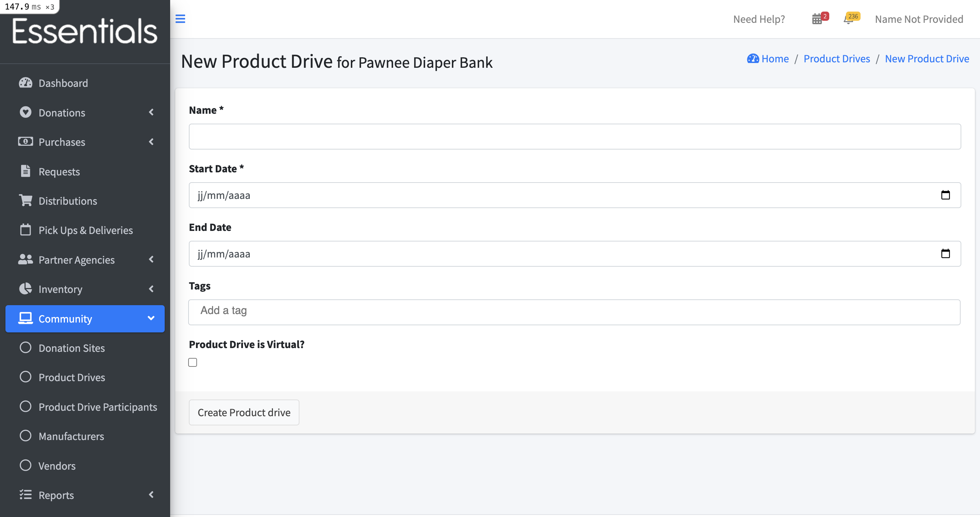Open Pick Ups & Deliveries in sidebar
Viewport: 980px width, 517px height.
85,230
